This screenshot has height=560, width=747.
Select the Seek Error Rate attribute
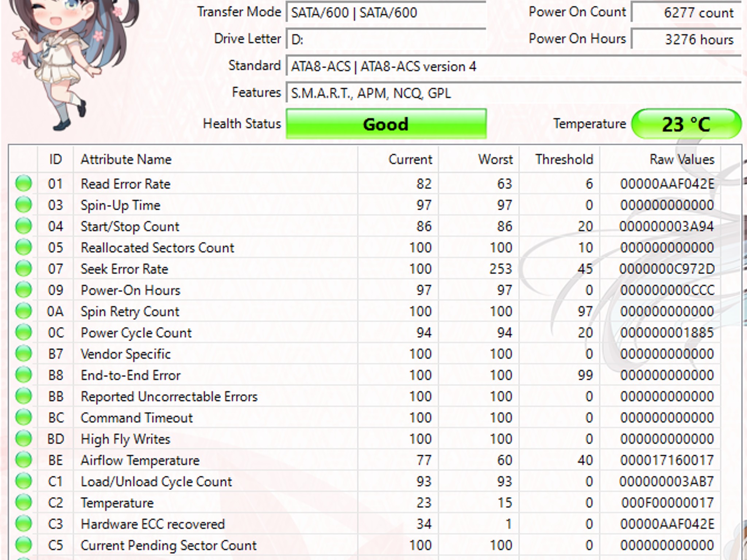pos(124,269)
